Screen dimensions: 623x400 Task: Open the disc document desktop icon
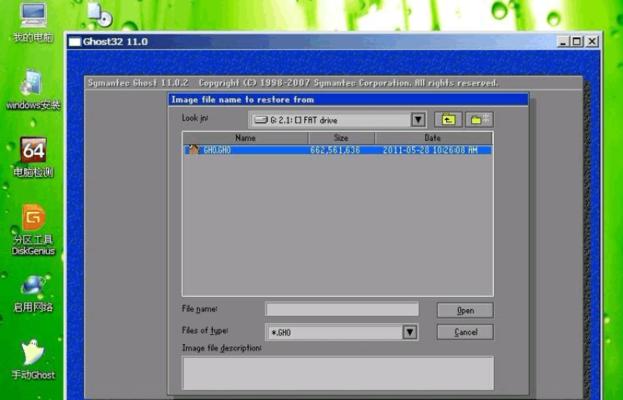(100, 14)
